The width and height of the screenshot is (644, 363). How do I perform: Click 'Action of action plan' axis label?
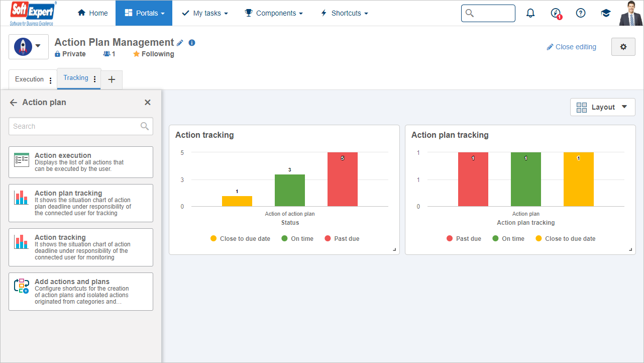coord(290,214)
